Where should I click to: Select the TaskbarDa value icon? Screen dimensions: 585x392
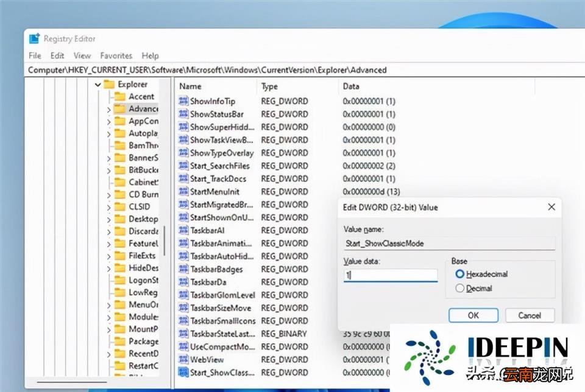tap(183, 282)
